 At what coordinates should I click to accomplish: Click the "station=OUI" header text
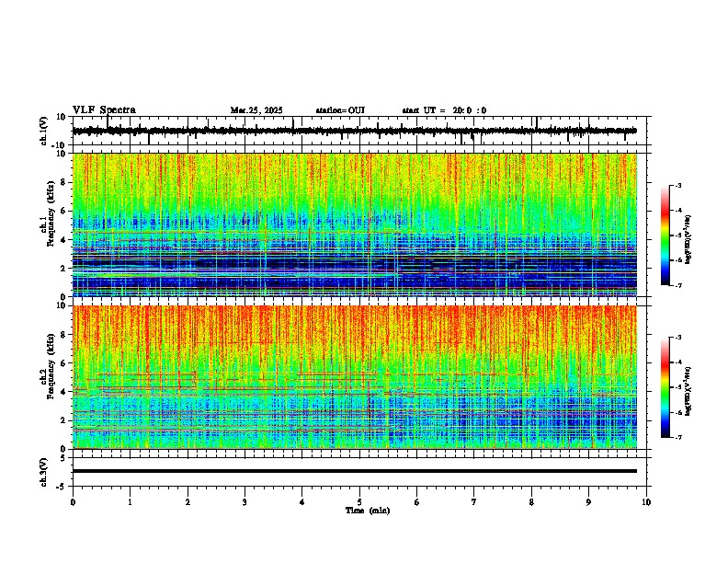[340, 110]
